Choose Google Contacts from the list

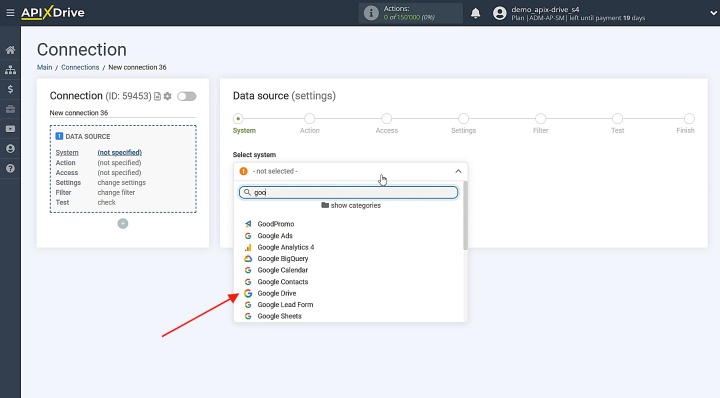click(x=282, y=282)
